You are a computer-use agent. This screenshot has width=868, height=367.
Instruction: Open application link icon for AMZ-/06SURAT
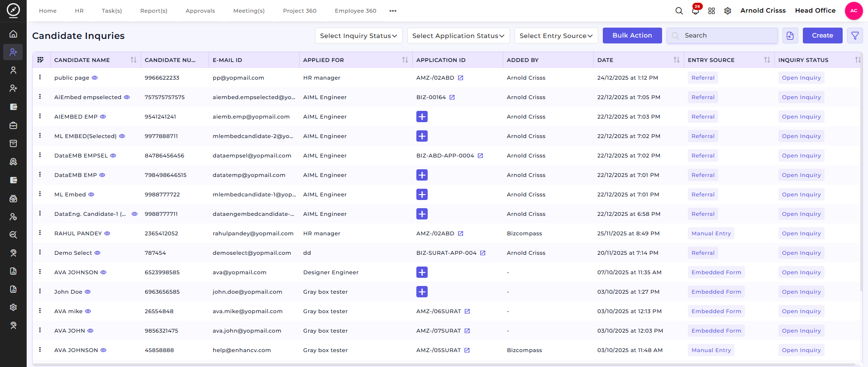click(467, 311)
